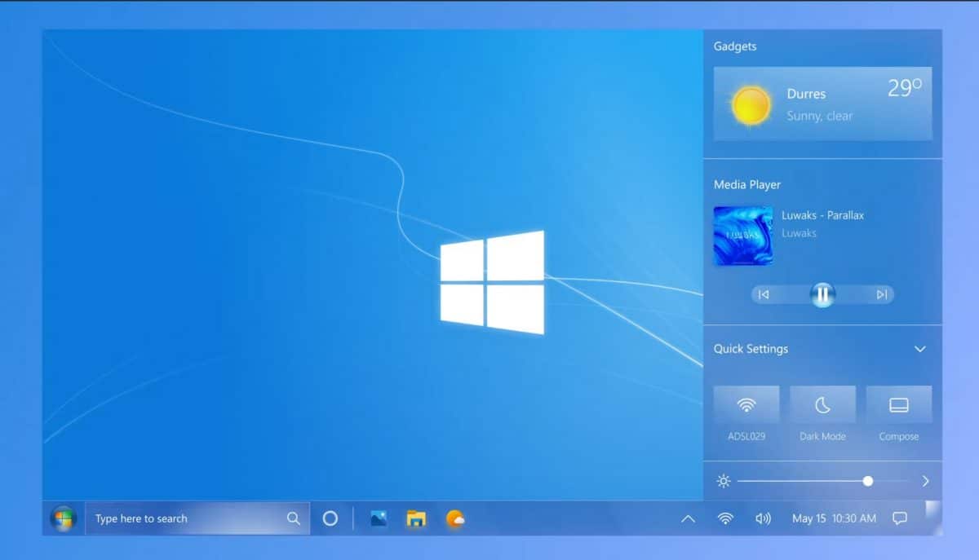Viewport: 979px width, 560px height.
Task: Adjust the brightness slider
Action: click(x=867, y=481)
